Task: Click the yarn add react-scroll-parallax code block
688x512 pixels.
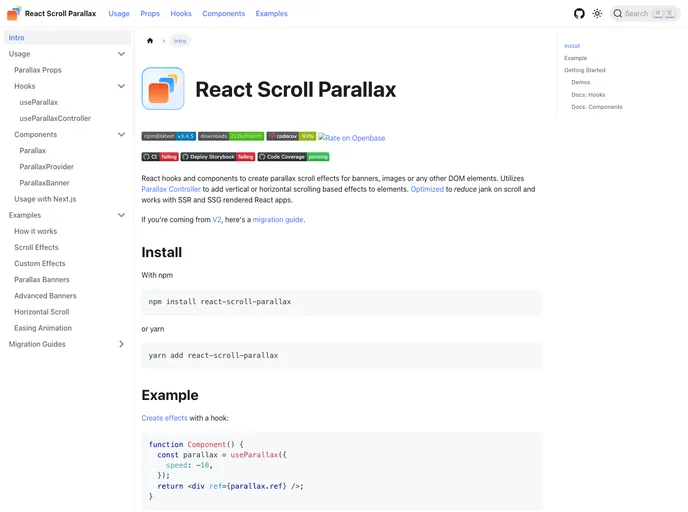Action: tap(342, 355)
